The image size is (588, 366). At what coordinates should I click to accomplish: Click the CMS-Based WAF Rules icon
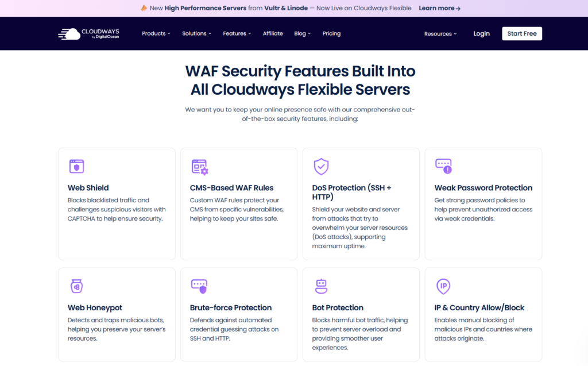[x=199, y=167]
